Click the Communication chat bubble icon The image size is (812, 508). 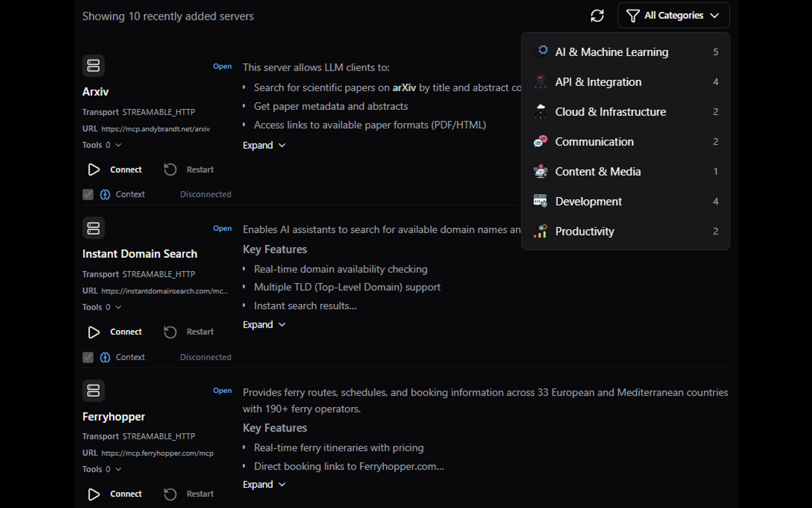[x=540, y=141]
